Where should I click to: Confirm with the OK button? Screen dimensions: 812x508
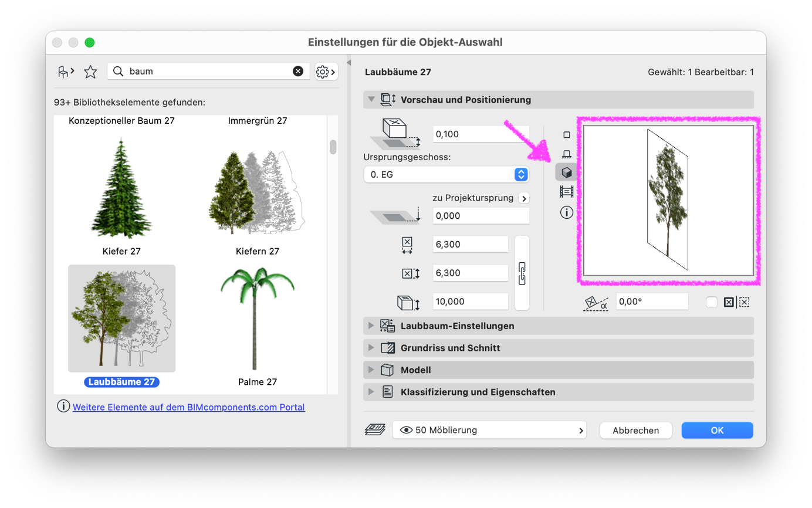point(717,430)
